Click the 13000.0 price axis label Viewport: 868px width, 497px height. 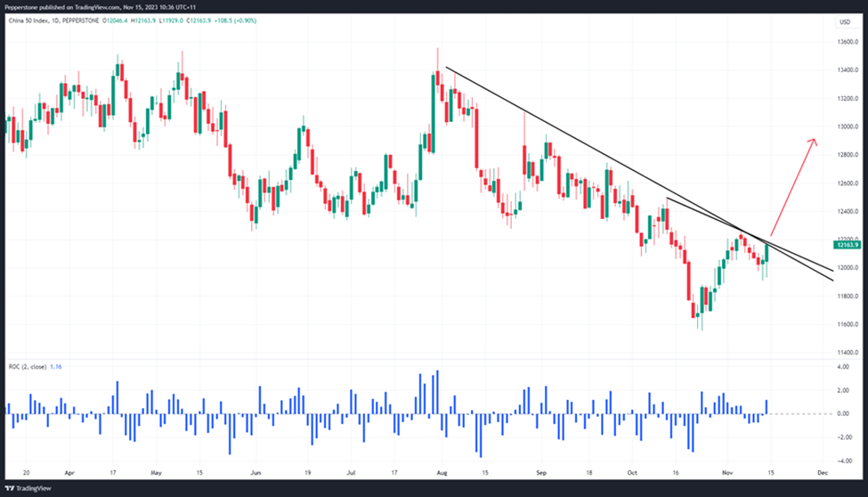[x=847, y=126]
